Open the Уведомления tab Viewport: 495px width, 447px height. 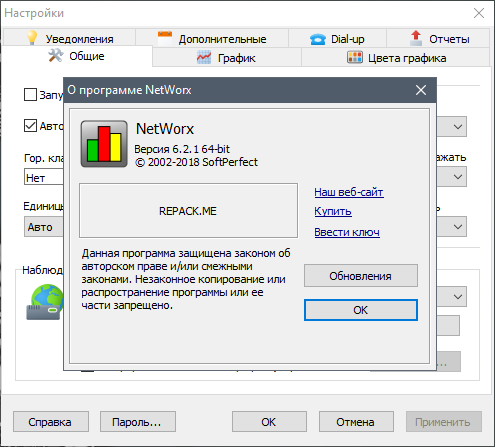point(70,38)
